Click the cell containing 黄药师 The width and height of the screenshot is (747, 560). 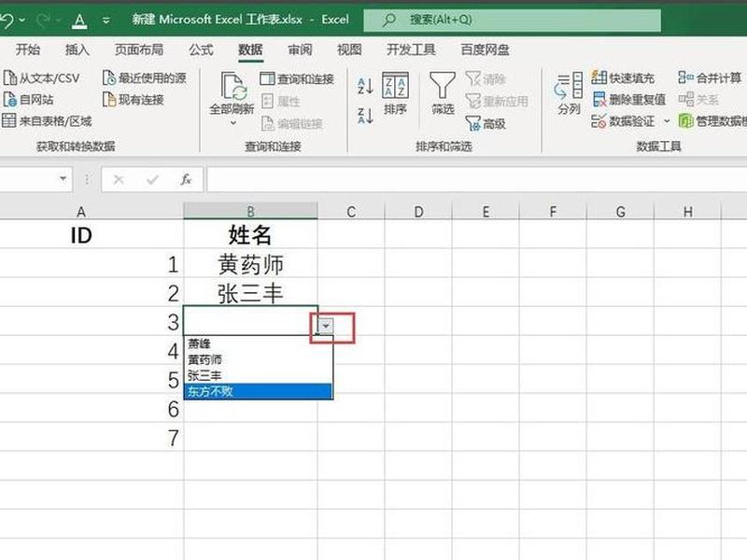250,263
